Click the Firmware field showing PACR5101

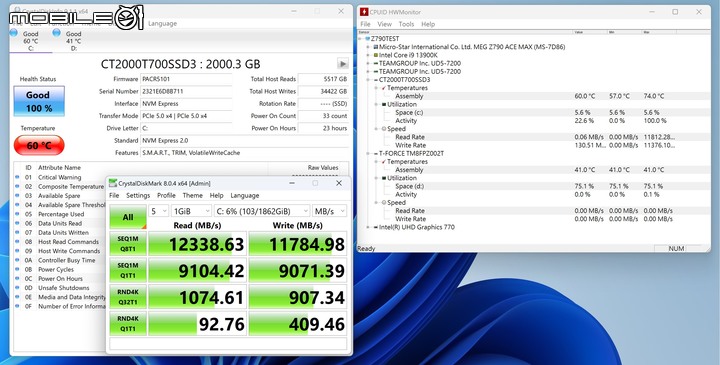click(x=186, y=79)
